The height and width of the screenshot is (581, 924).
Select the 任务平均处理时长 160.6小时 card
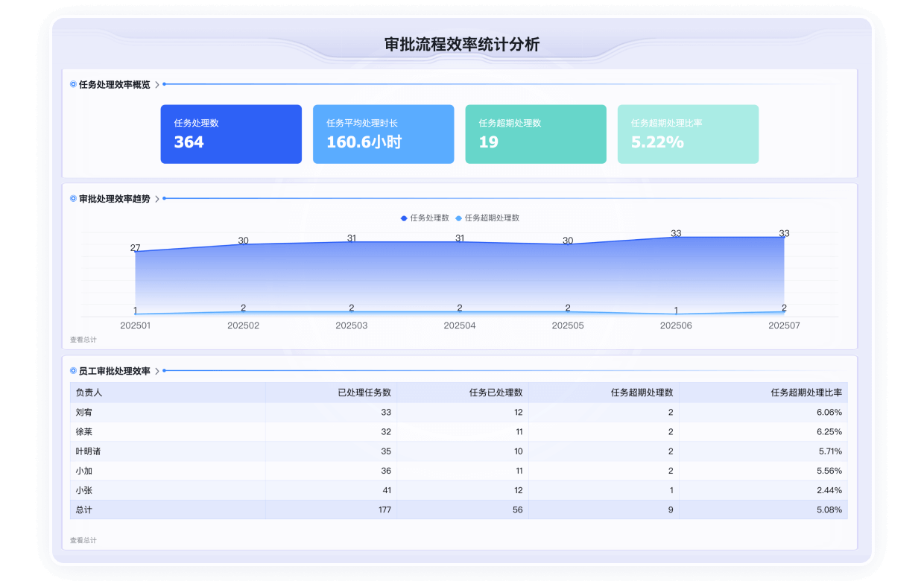point(383,133)
